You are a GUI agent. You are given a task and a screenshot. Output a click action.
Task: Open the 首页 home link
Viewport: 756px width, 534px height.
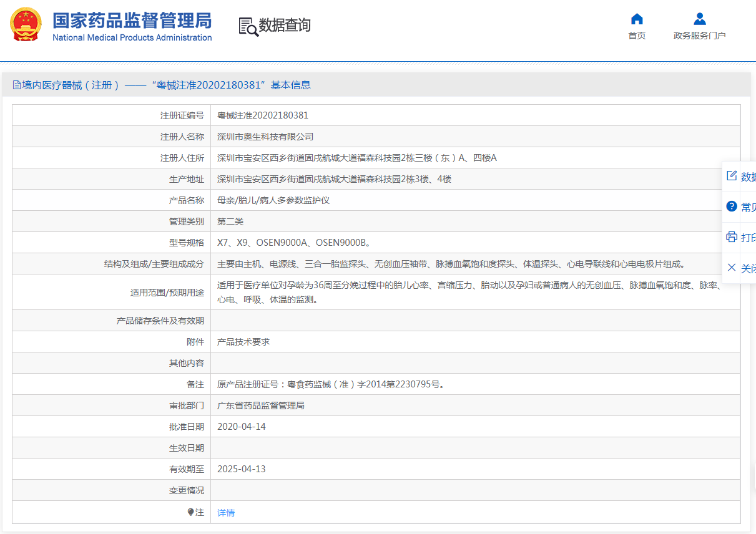coord(637,36)
